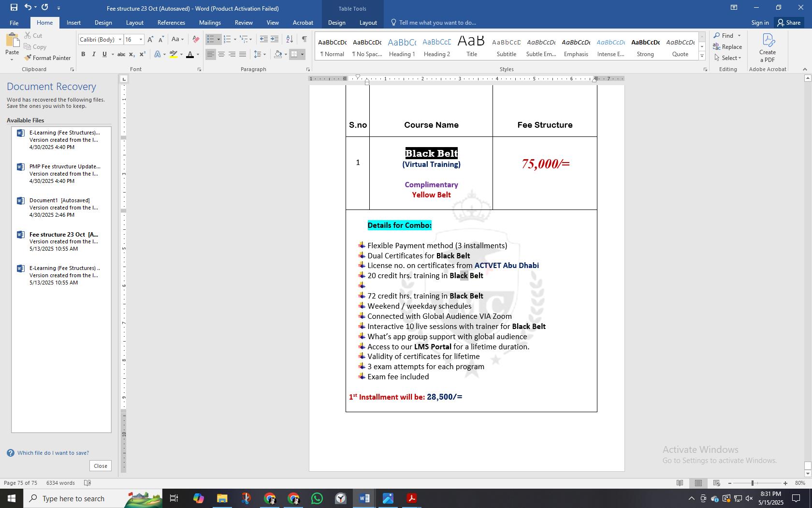Apply the font color swatch
This screenshot has height=508, width=812.
[190, 54]
